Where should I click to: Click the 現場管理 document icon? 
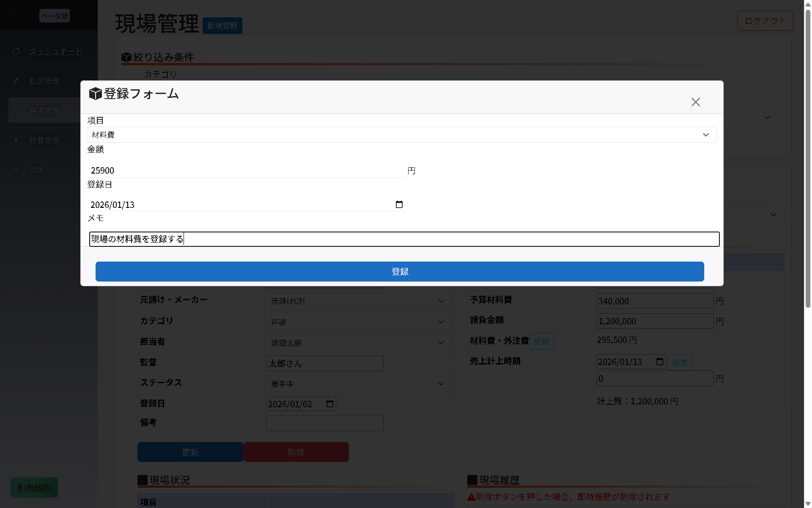coord(16,110)
